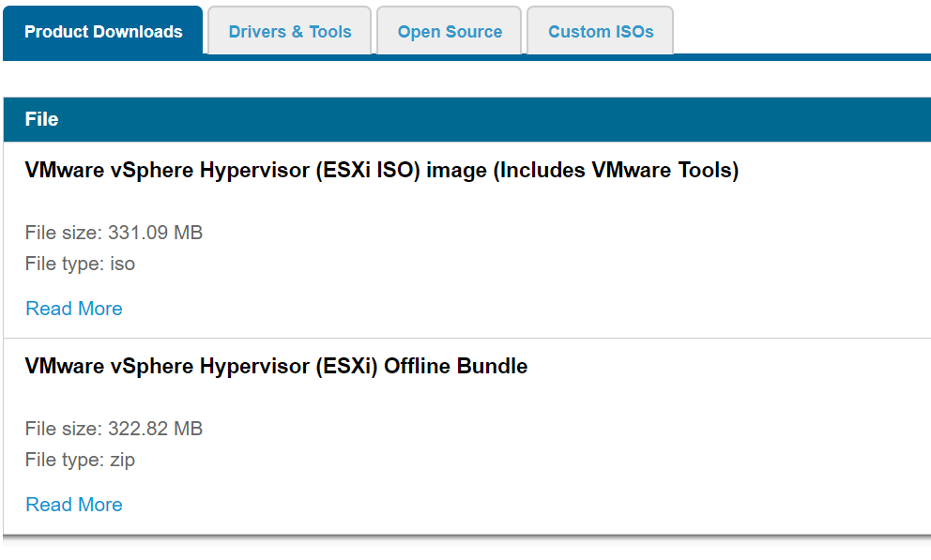Click Read More under the ESXi ISO image
931x560 pixels.
click(73, 308)
